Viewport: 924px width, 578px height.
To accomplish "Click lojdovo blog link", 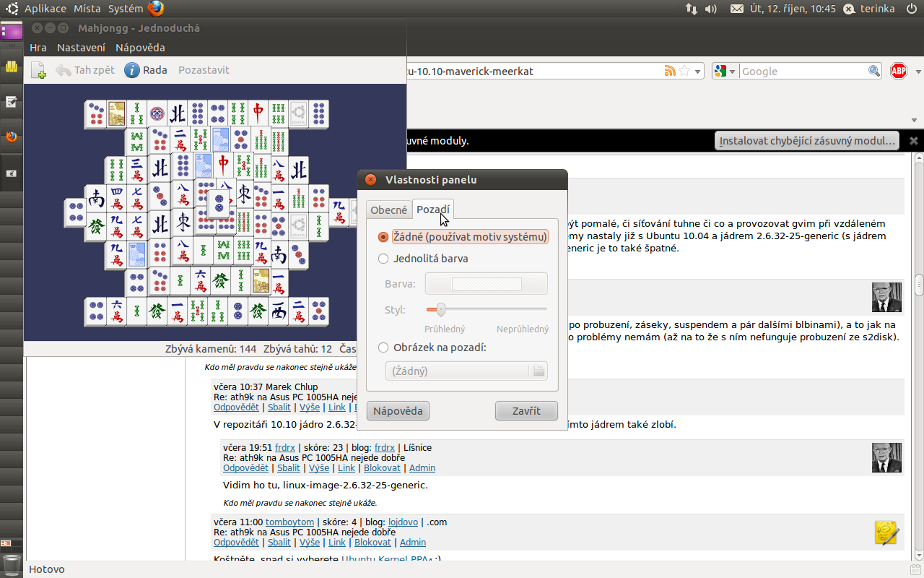I will coord(404,522).
